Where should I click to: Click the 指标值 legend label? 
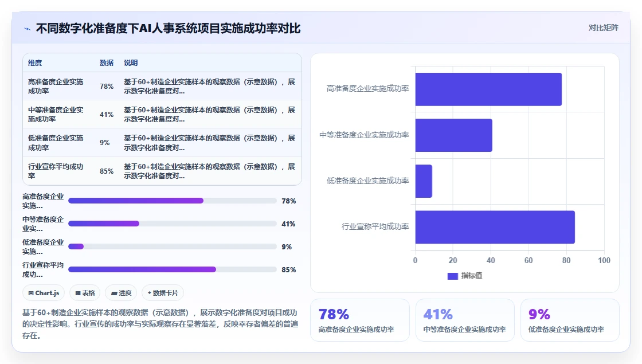coord(472,276)
